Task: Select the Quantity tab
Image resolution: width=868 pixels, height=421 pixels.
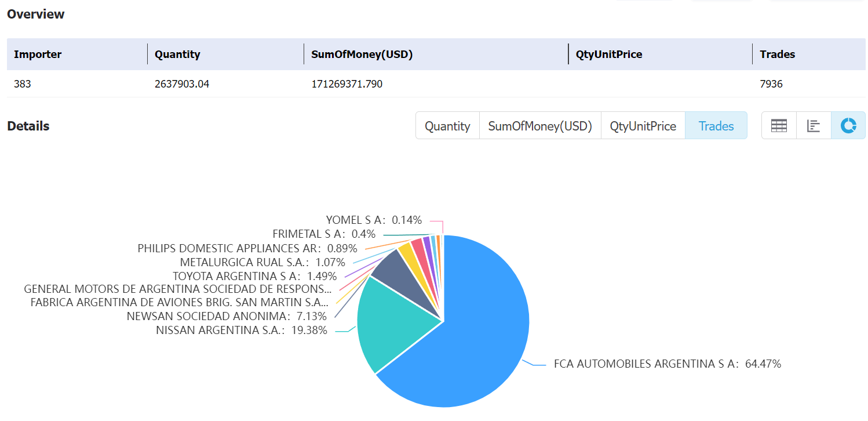Action: (447, 126)
